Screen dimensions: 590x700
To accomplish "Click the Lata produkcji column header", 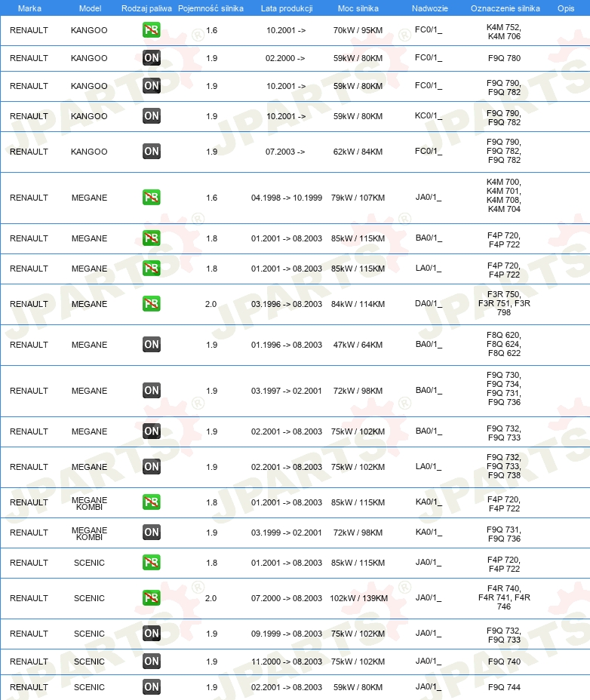I will pos(287,8).
